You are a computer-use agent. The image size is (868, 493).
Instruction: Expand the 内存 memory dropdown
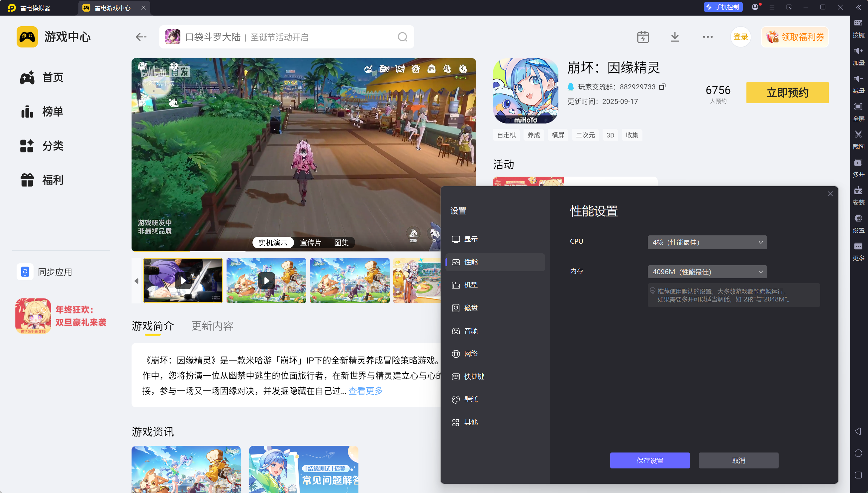[x=707, y=272]
